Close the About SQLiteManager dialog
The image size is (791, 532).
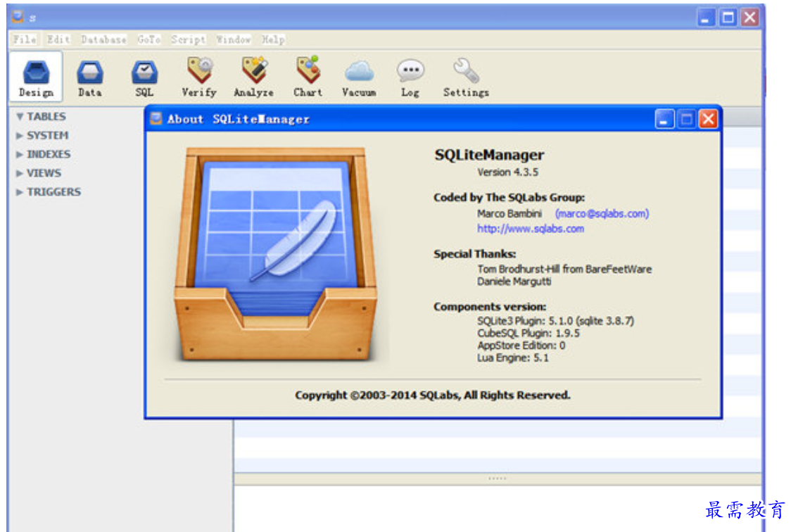point(708,119)
